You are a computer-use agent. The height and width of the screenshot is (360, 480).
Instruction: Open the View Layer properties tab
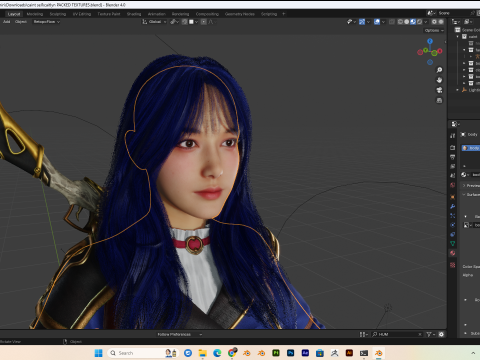(453, 166)
